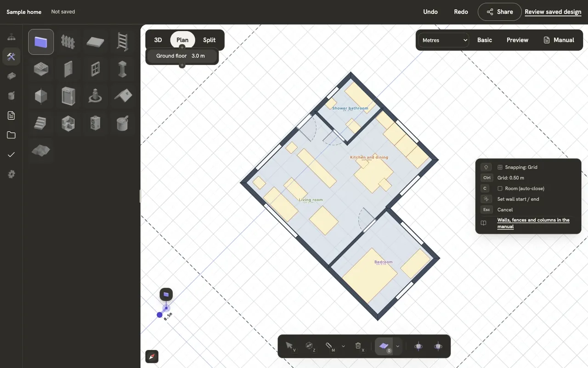
Task: Open the checkmark sidebar icon
Action: pyautogui.click(x=11, y=155)
